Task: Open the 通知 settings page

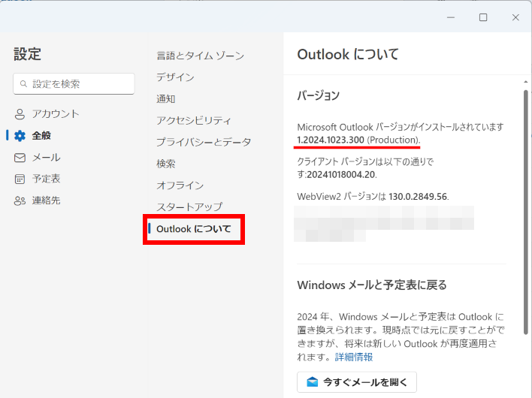Action: [165, 99]
